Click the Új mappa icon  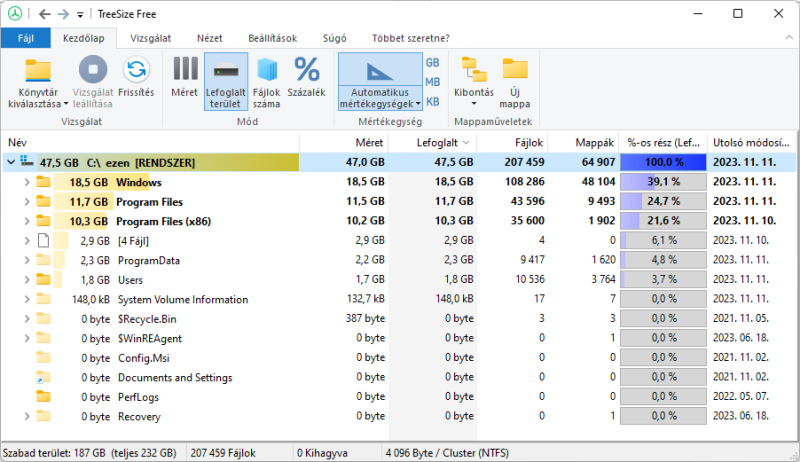[x=515, y=69]
